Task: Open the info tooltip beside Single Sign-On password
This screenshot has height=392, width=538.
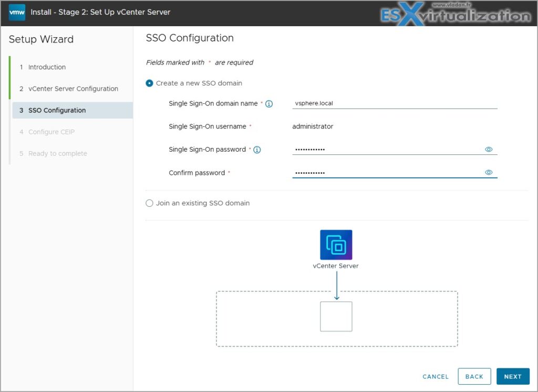Action: [257, 150]
